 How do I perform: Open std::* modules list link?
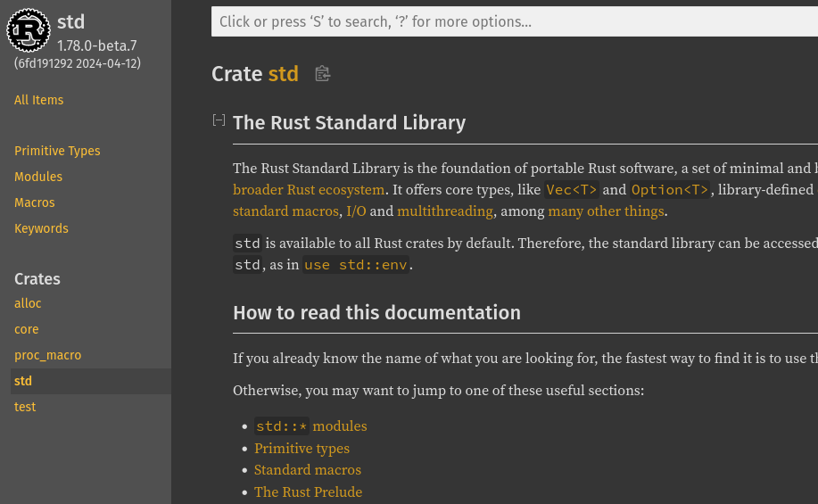coord(310,426)
